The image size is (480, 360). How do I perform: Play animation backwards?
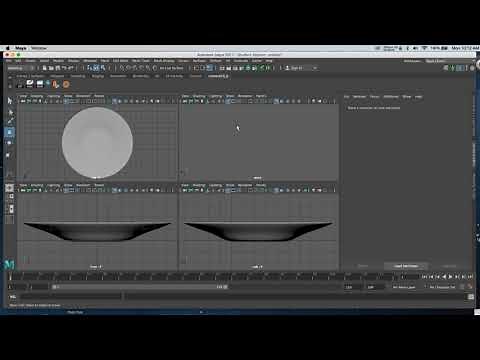click(x=444, y=277)
